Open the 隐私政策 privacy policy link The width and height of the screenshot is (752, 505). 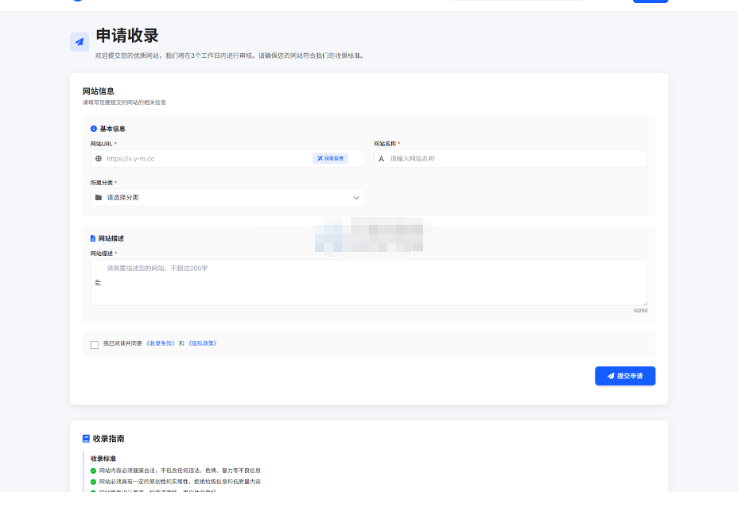[x=202, y=343]
